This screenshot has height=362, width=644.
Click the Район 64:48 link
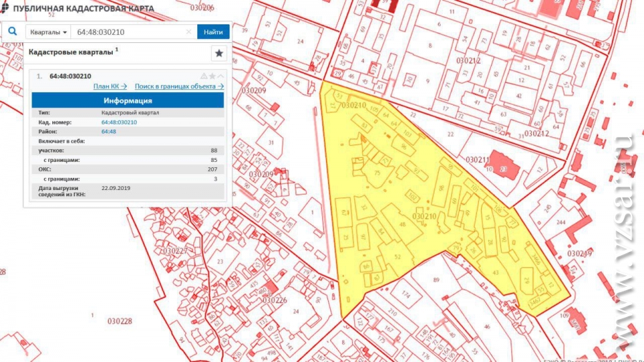point(109,132)
